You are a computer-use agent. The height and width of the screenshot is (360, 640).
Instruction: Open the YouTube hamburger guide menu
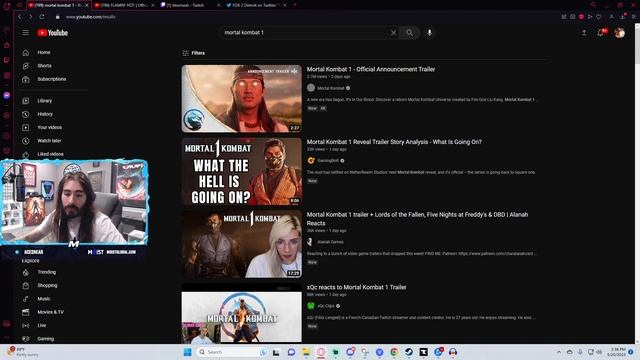(x=26, y=33)
